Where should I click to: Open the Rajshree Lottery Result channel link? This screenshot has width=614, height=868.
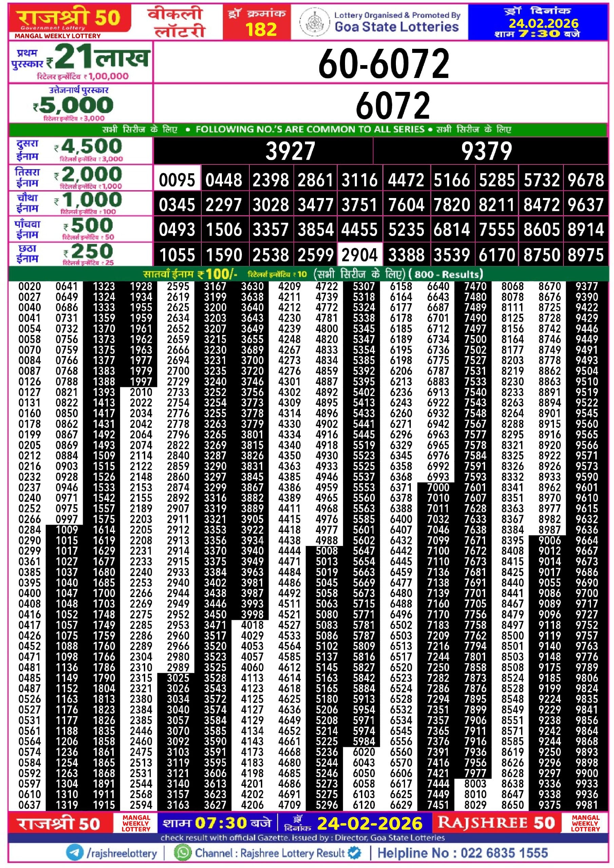click(269, 853)
